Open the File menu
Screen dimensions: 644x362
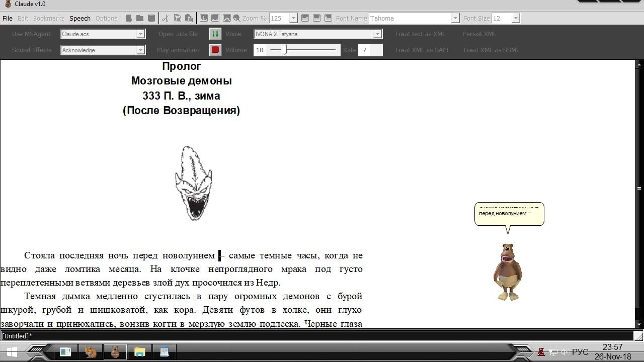[x=8, y=18]
